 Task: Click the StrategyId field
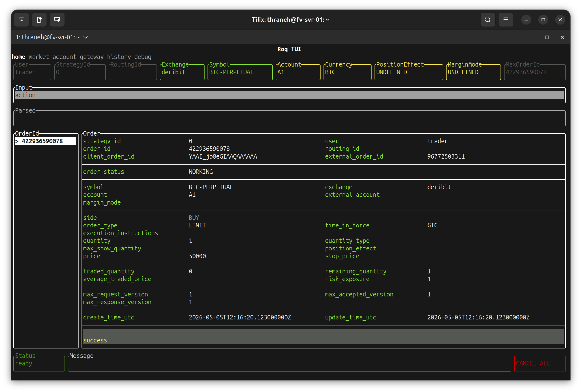(80, 72)
